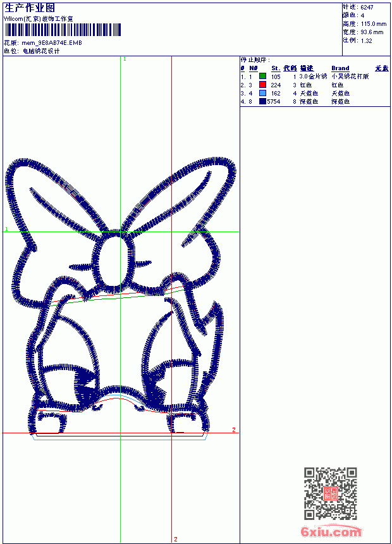Screen dimensions: 392x544
Task: Click the dark navy swatch in row 4
Action: (262, 101)
